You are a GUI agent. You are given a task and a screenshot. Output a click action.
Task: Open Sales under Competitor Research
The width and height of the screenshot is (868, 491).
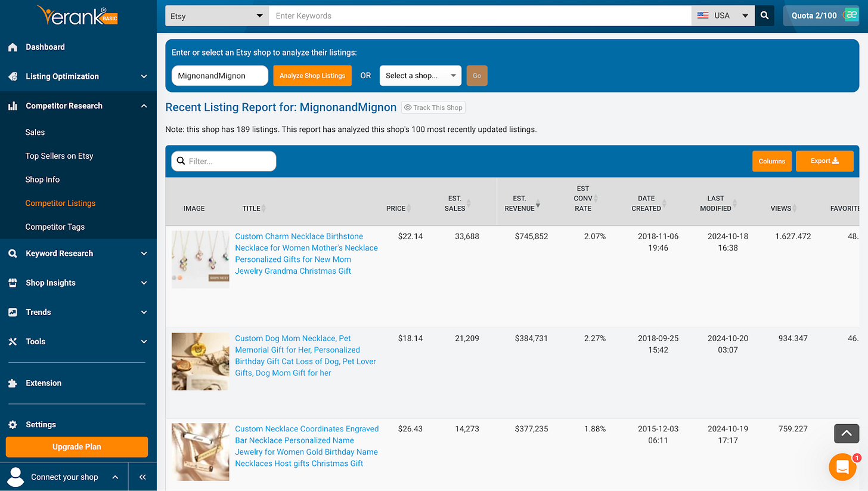pos(35,132)
